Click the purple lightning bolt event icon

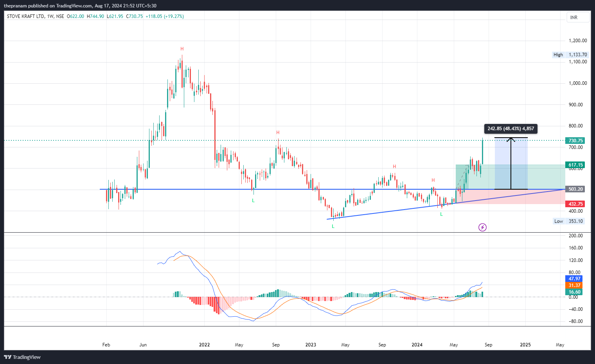point(482,227)
